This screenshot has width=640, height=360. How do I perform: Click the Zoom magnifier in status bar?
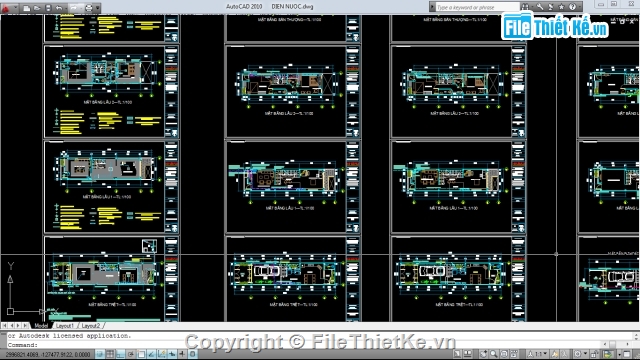click(x=494, y=354)
